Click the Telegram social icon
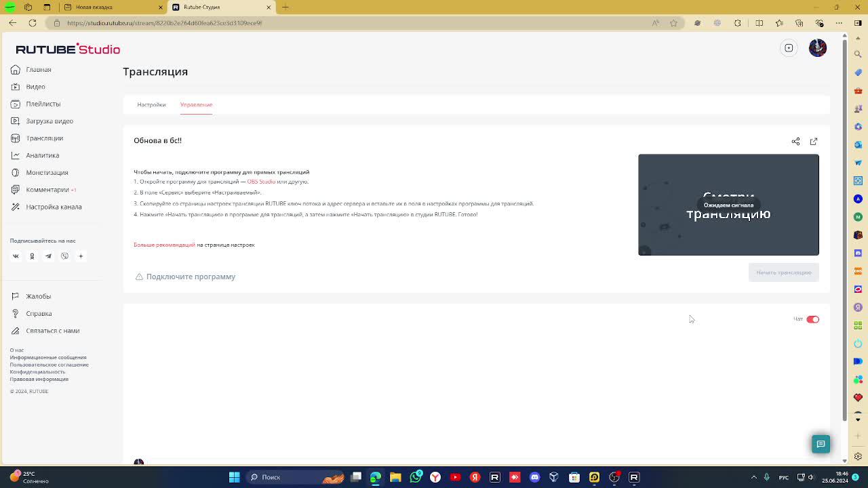The image size is (868, 488). 48,256
